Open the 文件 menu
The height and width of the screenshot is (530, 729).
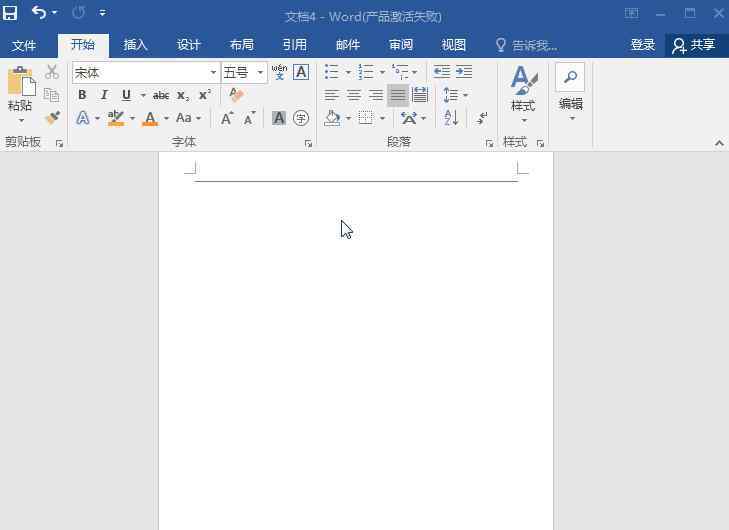[x=24, y=45]
